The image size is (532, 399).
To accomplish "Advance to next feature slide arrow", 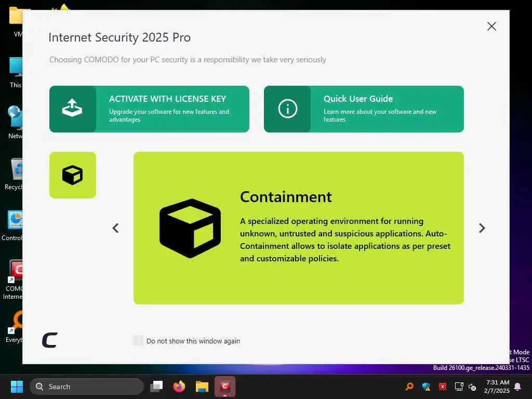I will [x=482, y=228].
